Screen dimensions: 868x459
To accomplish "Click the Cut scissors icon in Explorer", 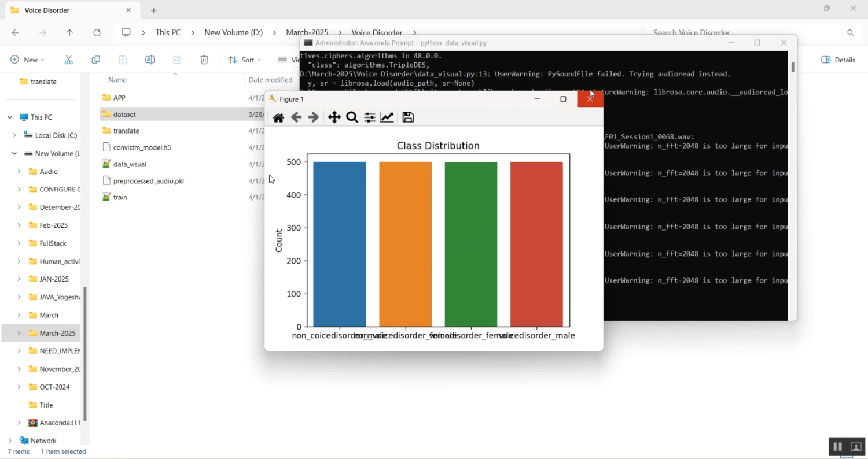I will click(68, 60).
